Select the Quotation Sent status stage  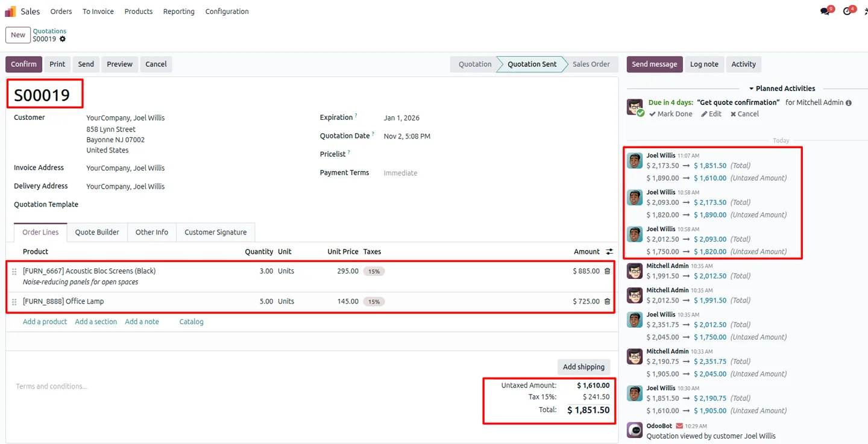coord(532,64)
